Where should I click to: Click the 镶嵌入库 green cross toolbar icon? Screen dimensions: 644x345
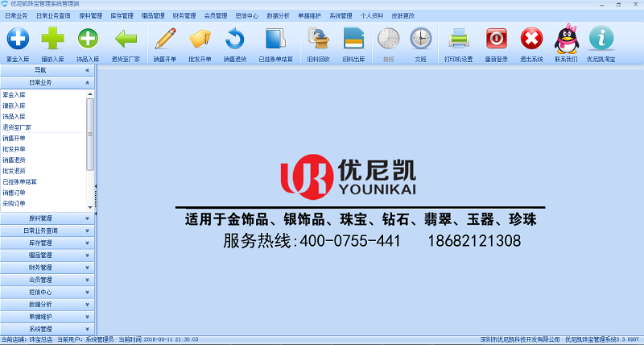(x=52, y=39)
